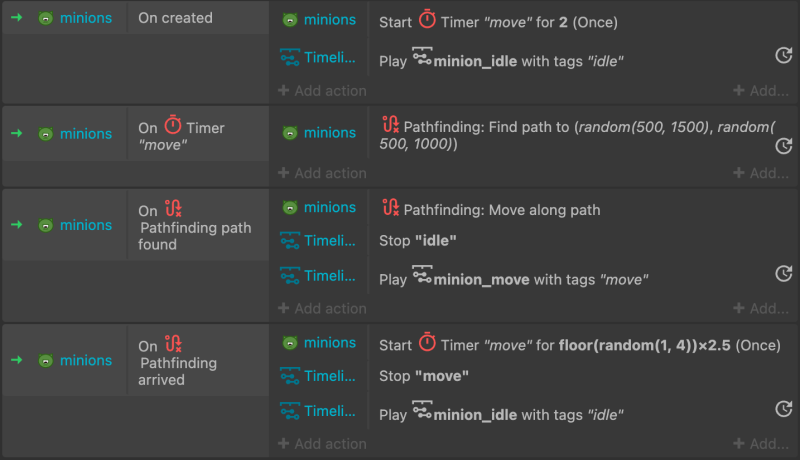Add action under the Timer "move" event

322,173
